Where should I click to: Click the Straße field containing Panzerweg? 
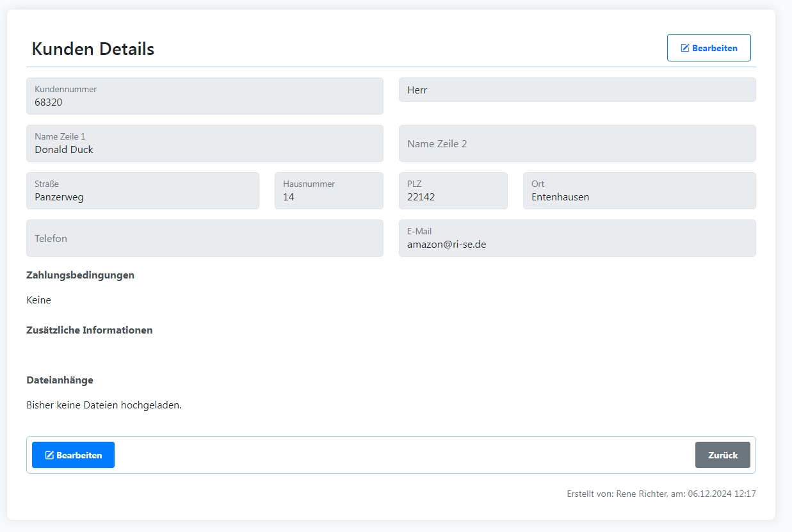click(142, 191)
